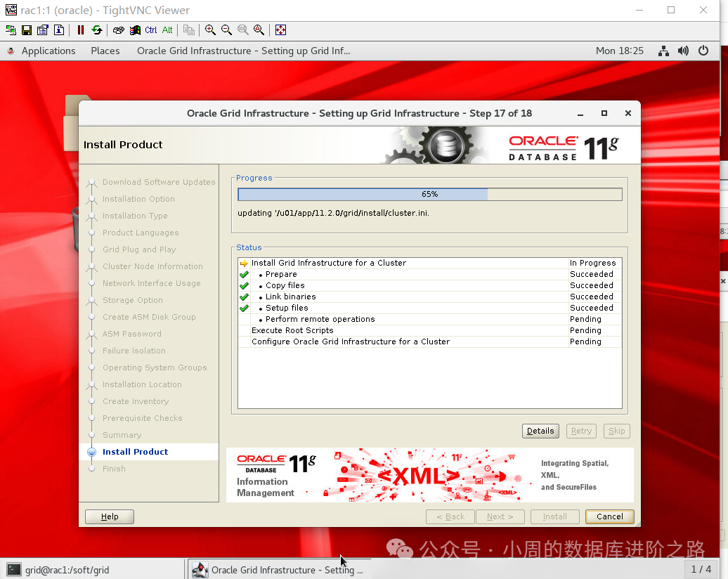Screen dimensions: 728x579
Task: Click the Skip button
Action: (x=616, y=431)
